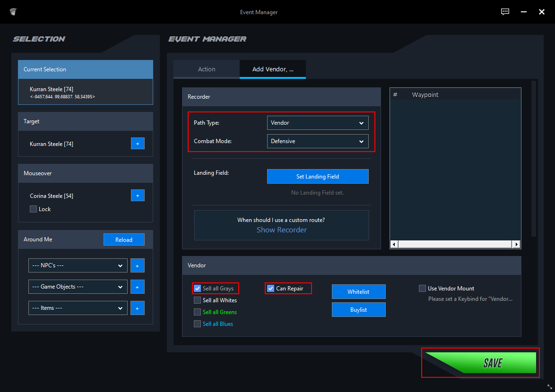Click waypoint list right scroll arrow
Image resolution: width=555 pixels, height=392 pixels.
[517, 245]
